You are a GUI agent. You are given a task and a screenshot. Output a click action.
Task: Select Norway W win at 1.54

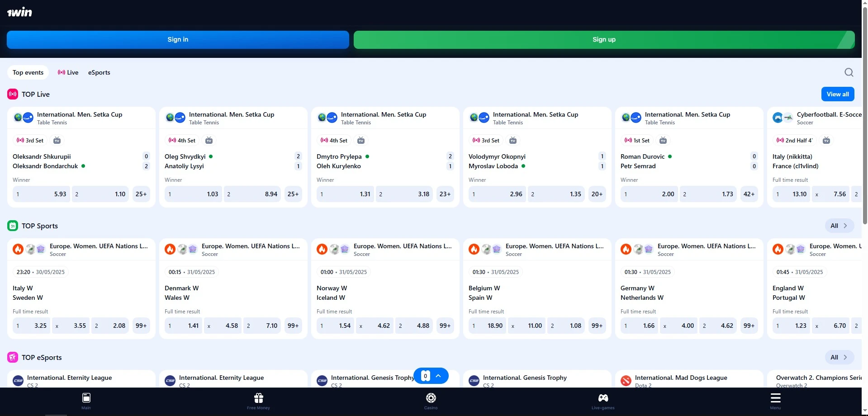pyautogui.click(x=336, y=326)
